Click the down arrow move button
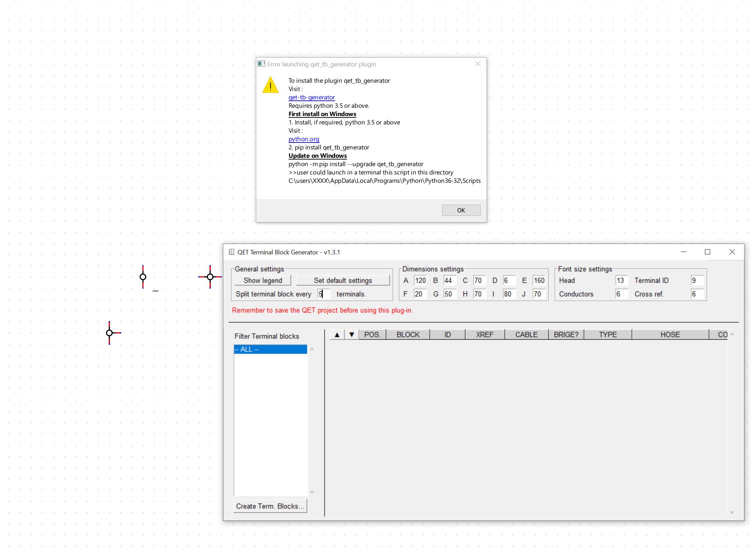The image size is (756, 554). (351, 335)
